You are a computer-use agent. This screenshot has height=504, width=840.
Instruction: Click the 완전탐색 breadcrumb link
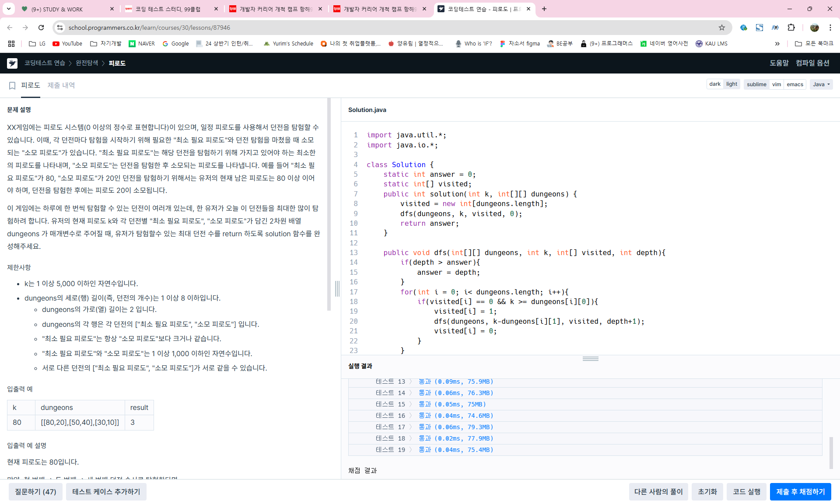click(87, 63)
